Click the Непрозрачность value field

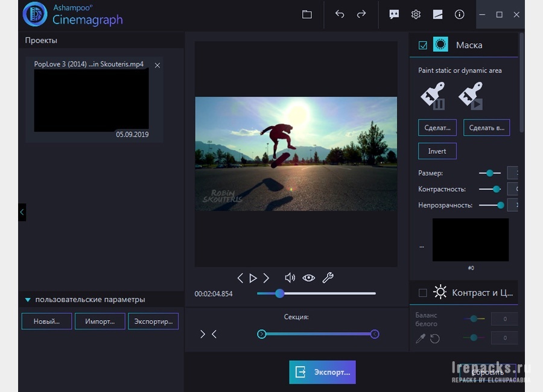click(x=512, y=205)
